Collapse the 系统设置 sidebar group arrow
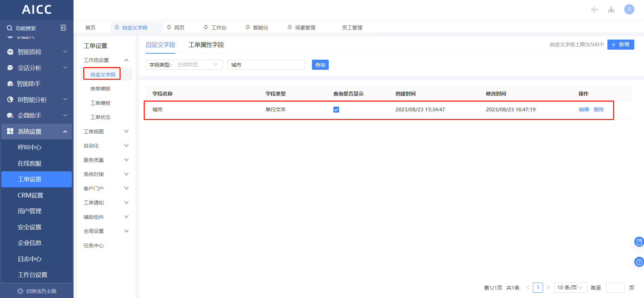644x298 pixels. point(65,132)
